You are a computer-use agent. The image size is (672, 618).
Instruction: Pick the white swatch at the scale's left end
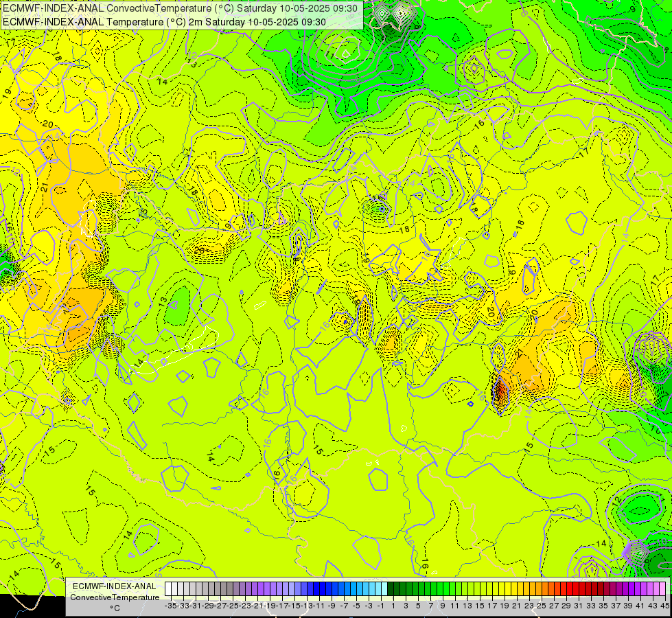168,589
